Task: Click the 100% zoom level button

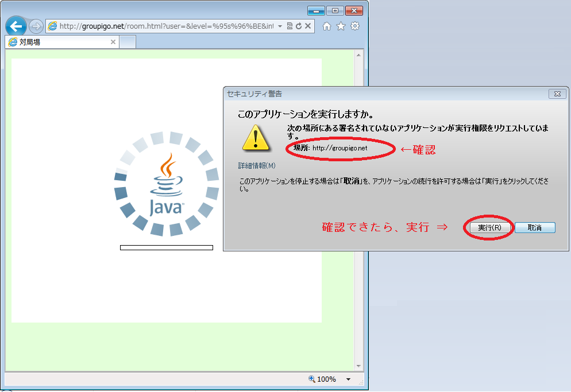Action: [x=322, y=379]
